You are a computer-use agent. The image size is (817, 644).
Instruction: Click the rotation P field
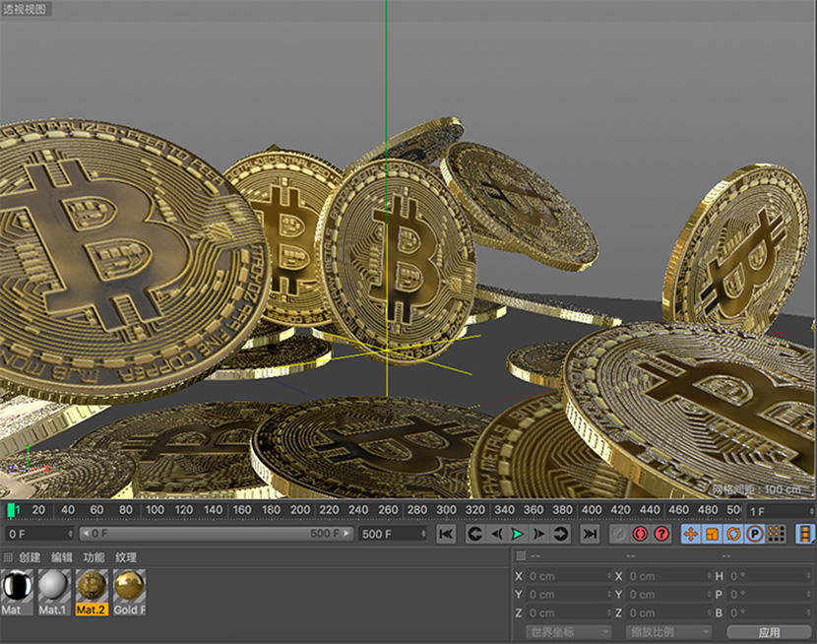point(769,595)
